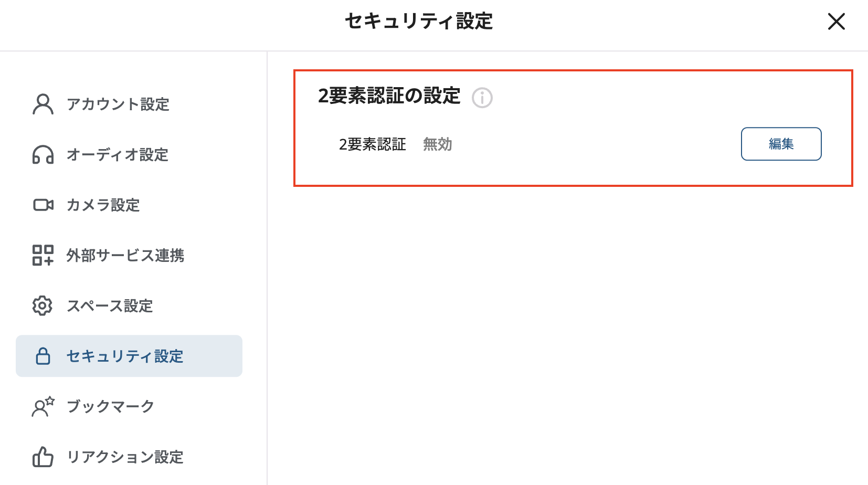Click the 編集 button for 2要素認証
The image size is (868, 485).
[781, 143]
